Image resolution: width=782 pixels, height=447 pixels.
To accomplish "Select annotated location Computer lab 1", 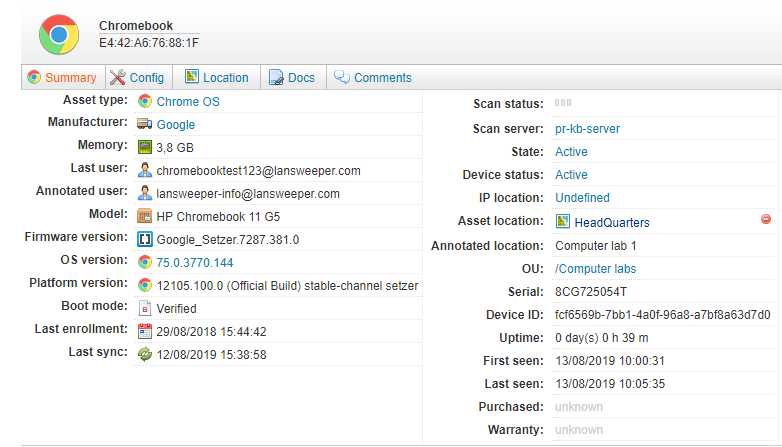I will (595, 246).
